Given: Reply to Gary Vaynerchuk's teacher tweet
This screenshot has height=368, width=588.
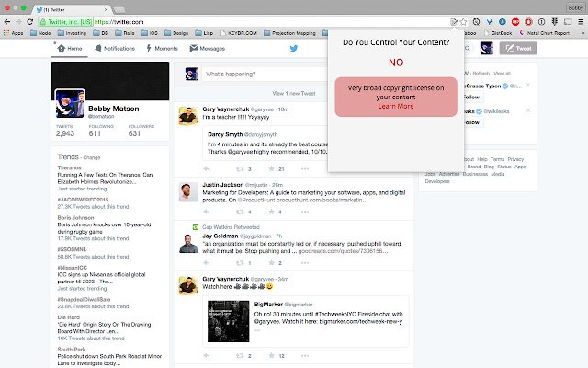Looking at the screenshot, I should pyautogui.click(x=207, y=169).
